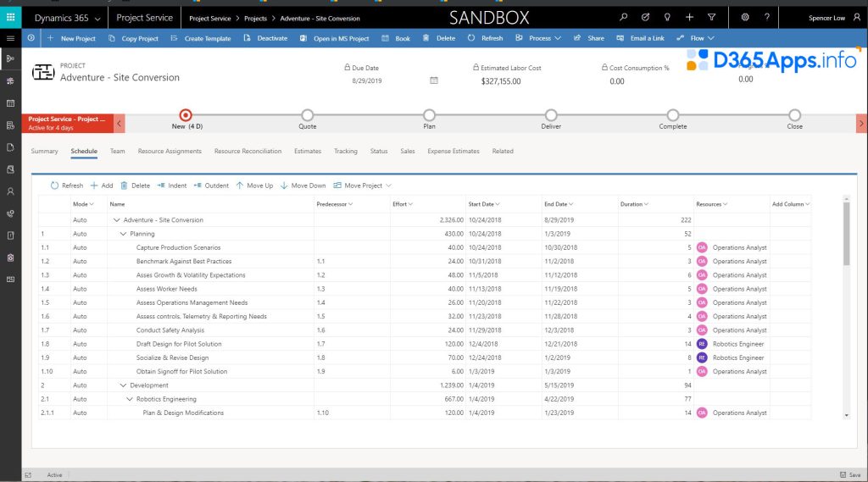Click the Projects breadcrumb link

(x=255, y=19)
